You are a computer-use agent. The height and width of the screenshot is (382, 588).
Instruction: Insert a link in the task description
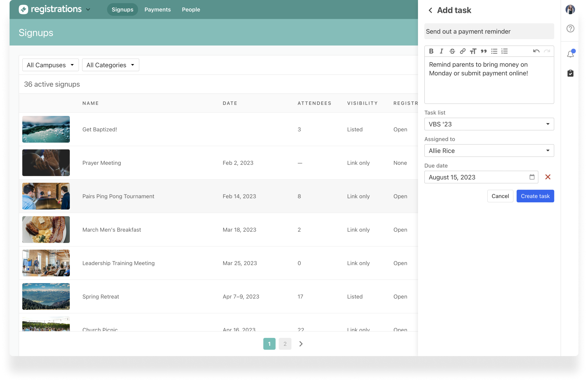coord(463,51)
